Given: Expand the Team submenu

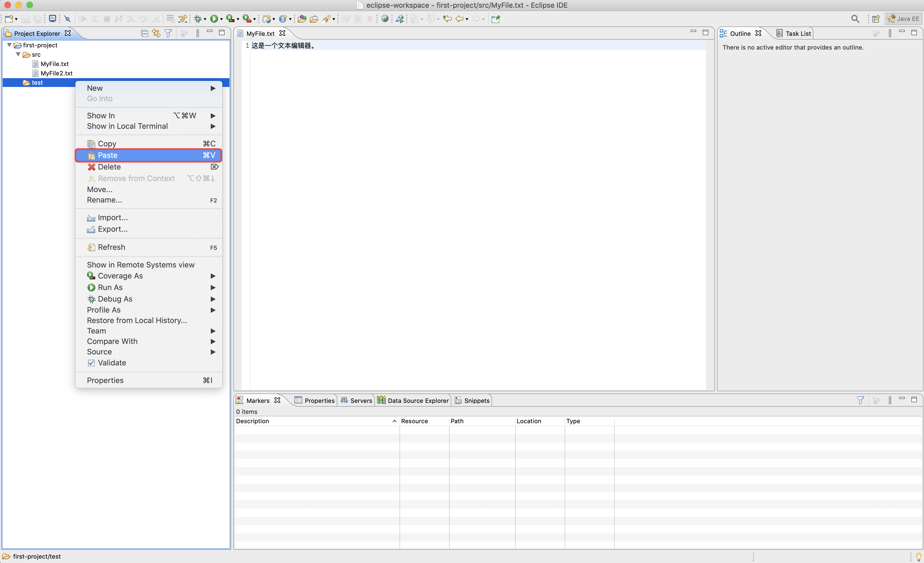Looking at the screenshot, I should point(149,331).
